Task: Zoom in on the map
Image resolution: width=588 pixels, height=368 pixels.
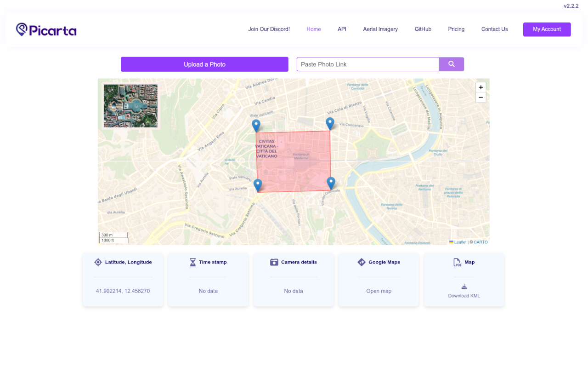Action: pos(481,87)
